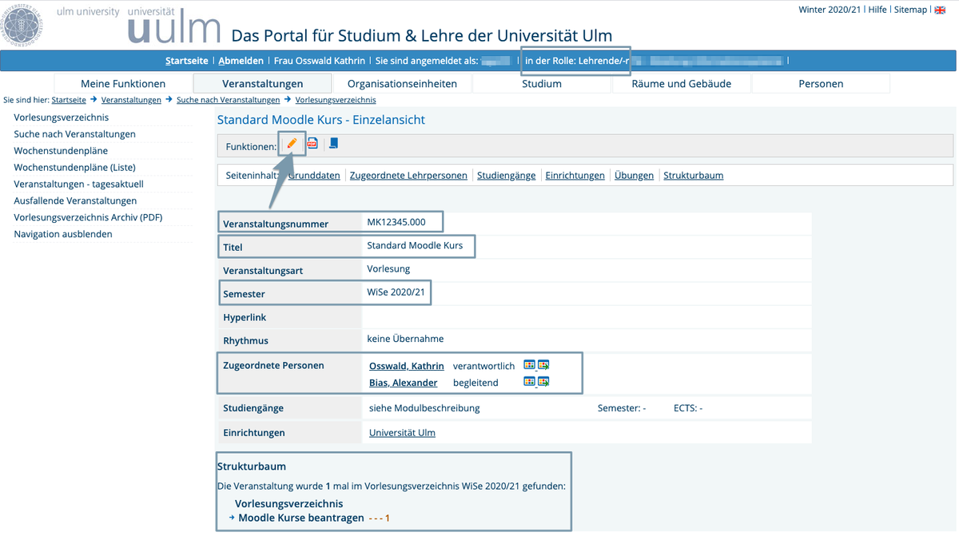This screenshot has height=560, width=959.
Task: Click timetable-with-arrow icon for Osswald, Kathrin
Action: pyautogui.click(x=543, y=365)
